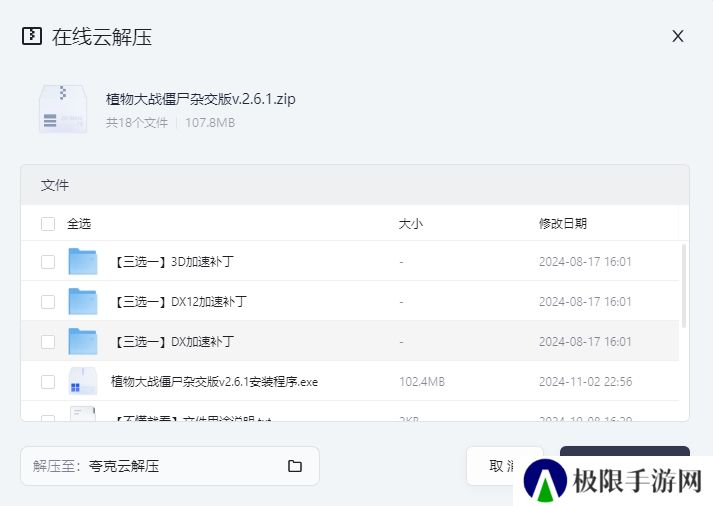Click the 解压至 夸克云解压 destination field
713x506 pixels.
click(x=170, y=466)
